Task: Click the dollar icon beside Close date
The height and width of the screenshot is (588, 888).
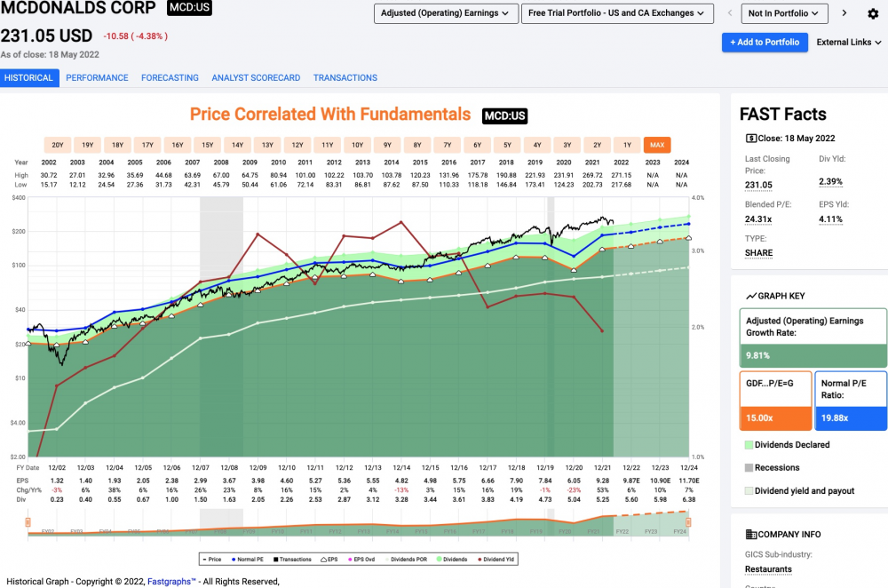Action: pyautogui.click(x=751, y=139)
